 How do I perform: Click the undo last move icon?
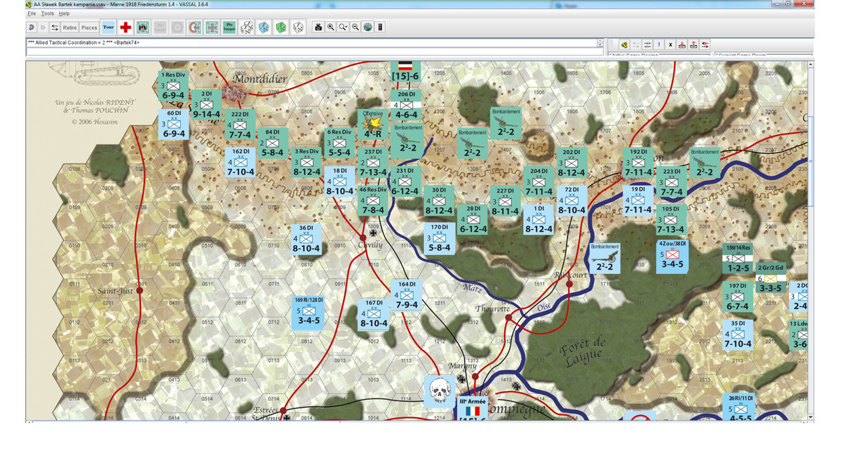coord(32,27)
